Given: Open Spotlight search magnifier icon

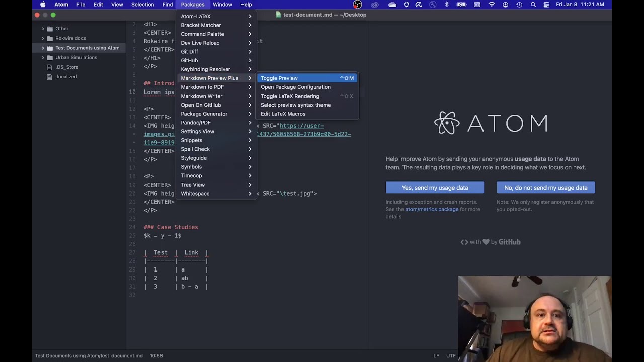Looking at the screenshot, I should coord(533,5).
